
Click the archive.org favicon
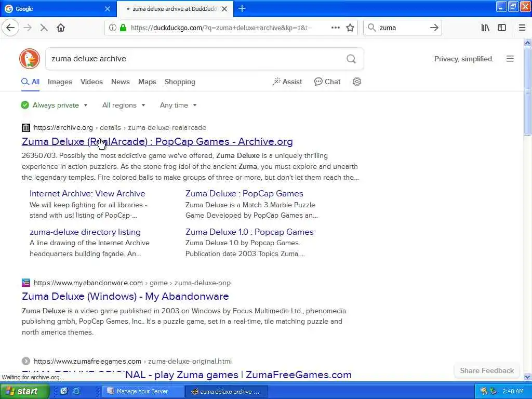click(26, 128)
